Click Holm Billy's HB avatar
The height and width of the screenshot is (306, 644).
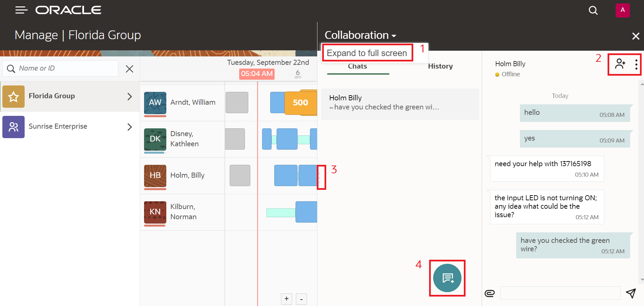point(155,175)
